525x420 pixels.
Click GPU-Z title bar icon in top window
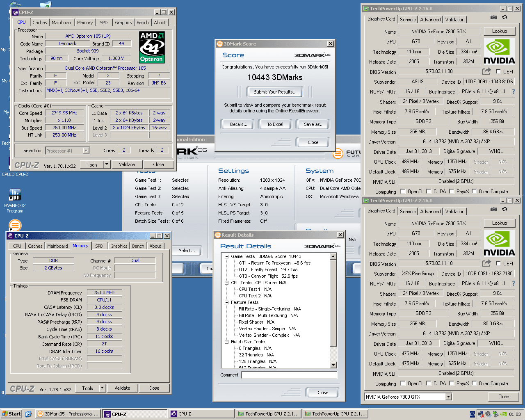pos(367,9)
